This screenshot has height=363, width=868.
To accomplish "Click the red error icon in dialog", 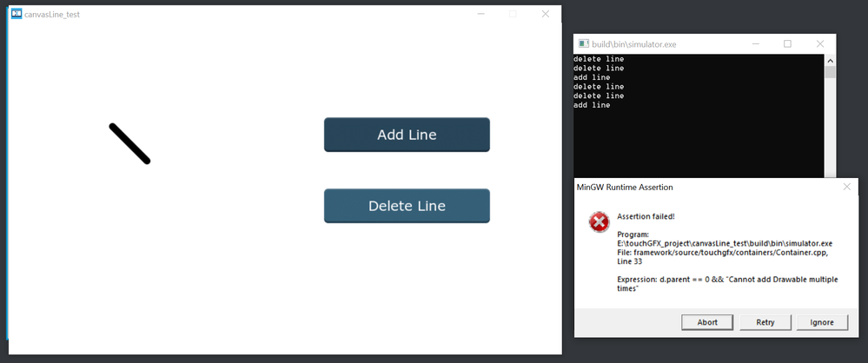I will point(599,222).
